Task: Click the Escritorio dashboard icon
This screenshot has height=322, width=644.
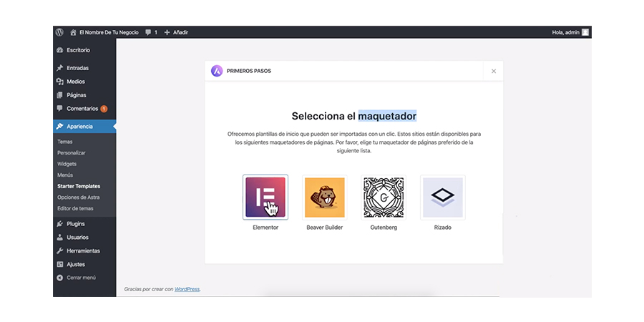Action: (x=59, y=50)
